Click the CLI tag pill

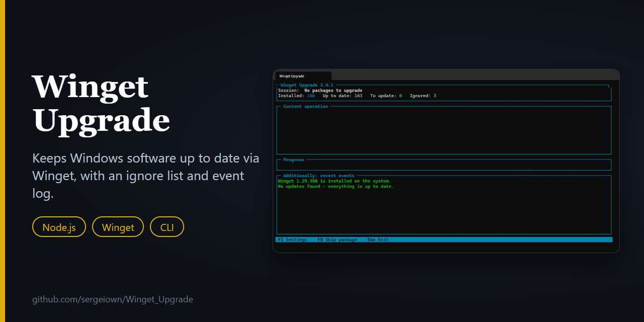coord(167,227)
